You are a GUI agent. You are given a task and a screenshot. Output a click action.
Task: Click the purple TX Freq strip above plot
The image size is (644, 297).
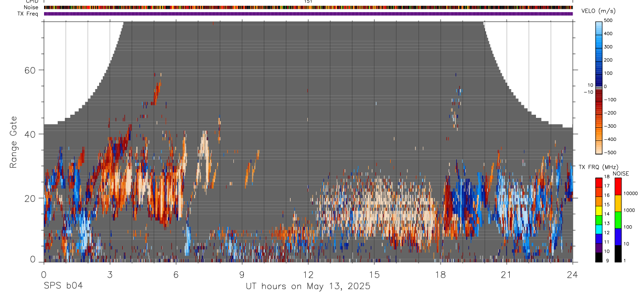click(x=308, y=14)
